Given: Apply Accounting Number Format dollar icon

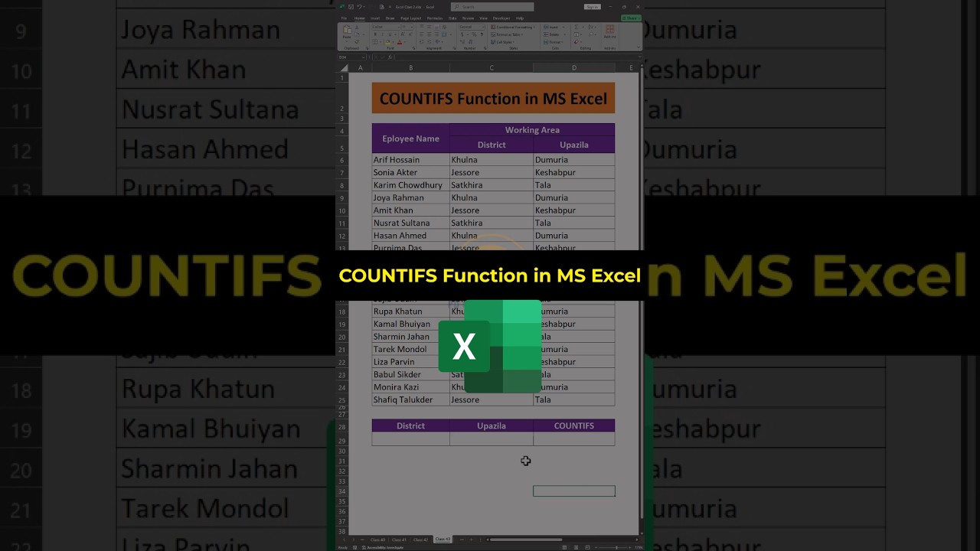Looking at the screenshot, I should (462, 34).
